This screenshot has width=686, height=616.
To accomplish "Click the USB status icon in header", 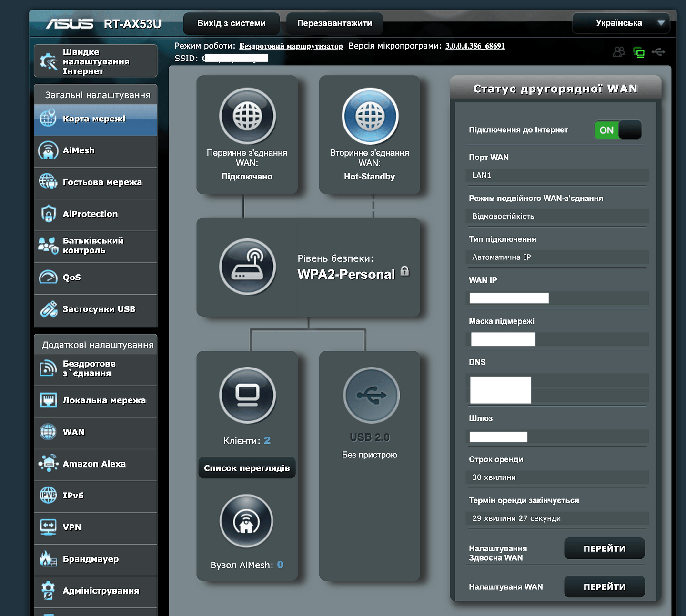I will tap(658, 52).
